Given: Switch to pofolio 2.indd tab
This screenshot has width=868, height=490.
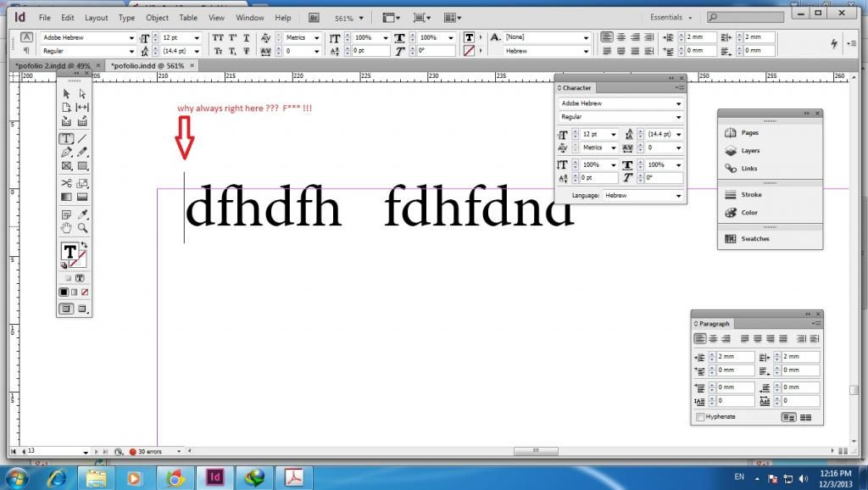Looking at the screenshot, I should pyautogui.click(x=52, y=66).
